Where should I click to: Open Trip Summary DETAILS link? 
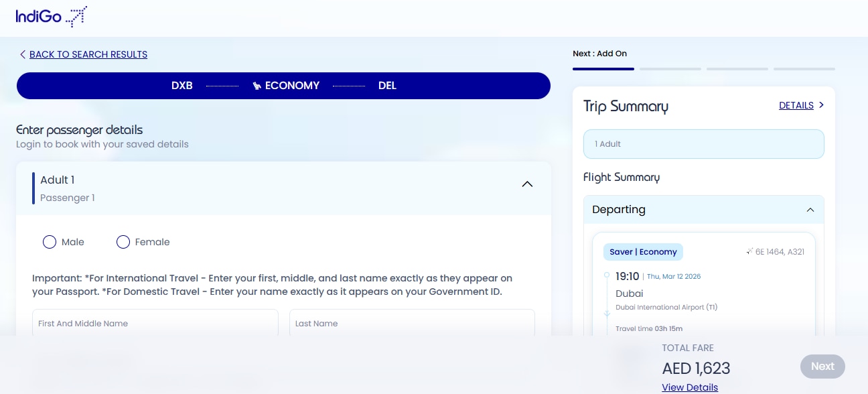coord(796,105)
